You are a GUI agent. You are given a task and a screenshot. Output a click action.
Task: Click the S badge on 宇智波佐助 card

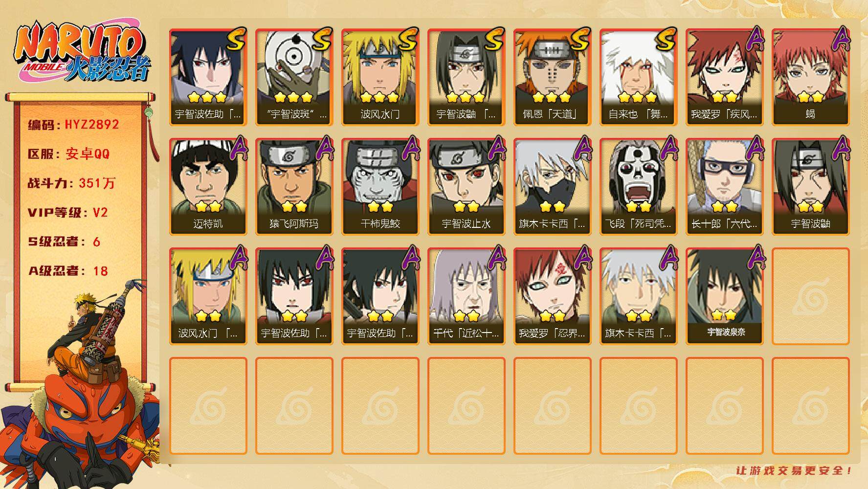coord(236,40)
